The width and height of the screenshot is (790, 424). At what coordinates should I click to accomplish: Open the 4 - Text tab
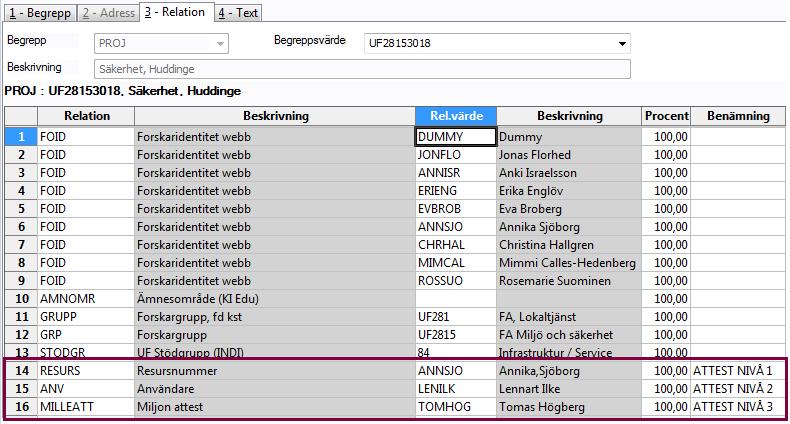pos(238,13)
